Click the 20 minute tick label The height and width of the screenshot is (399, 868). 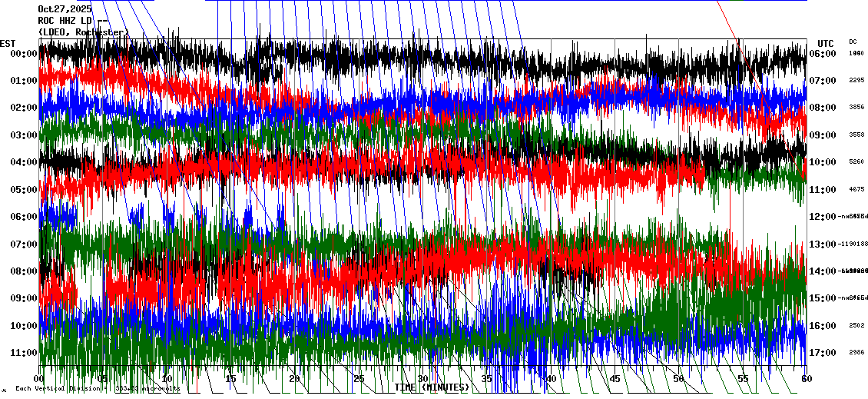[294, 379]
